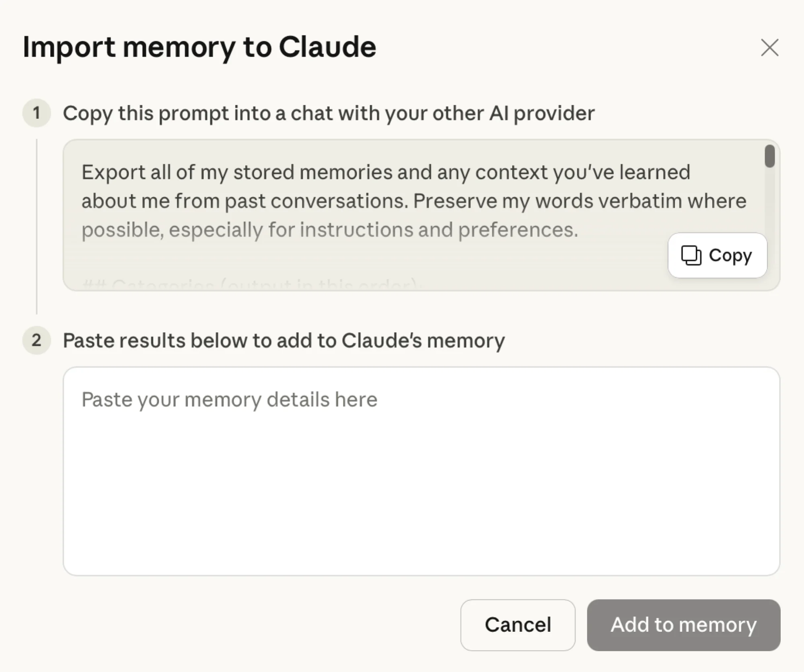This screenshot has width=804, height=672.
Task: Click Add to memory
Action: (x=683, y=625)
